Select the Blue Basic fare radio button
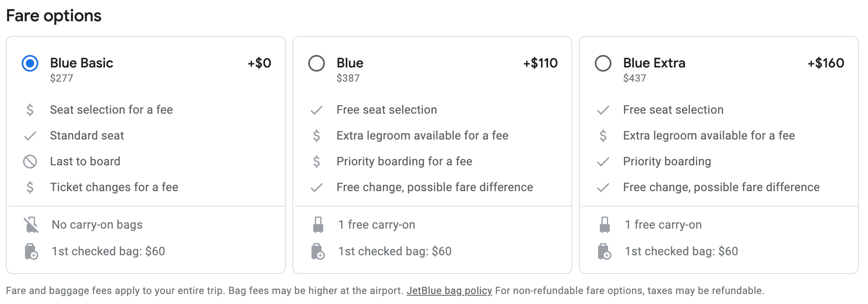 (x=30, y=63)
